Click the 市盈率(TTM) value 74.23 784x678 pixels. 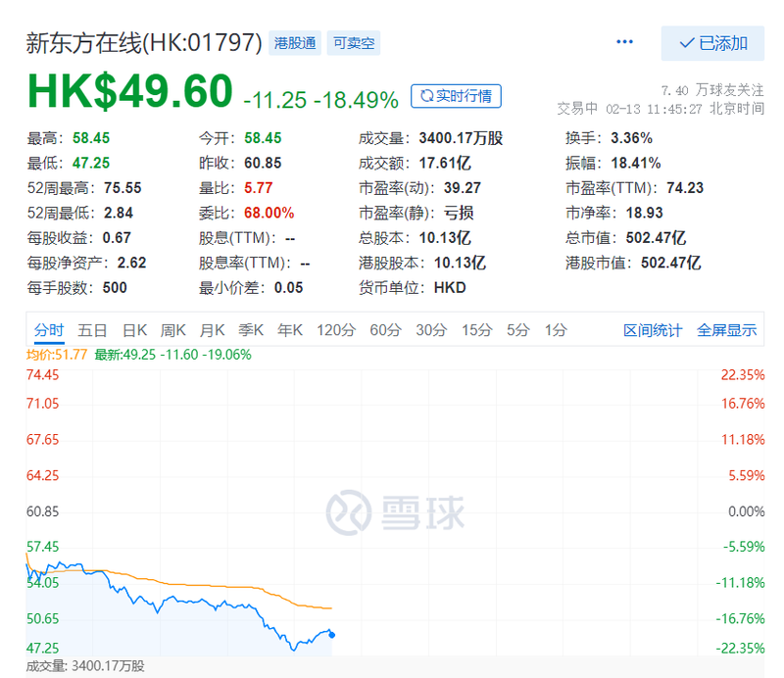coord(685,188)
